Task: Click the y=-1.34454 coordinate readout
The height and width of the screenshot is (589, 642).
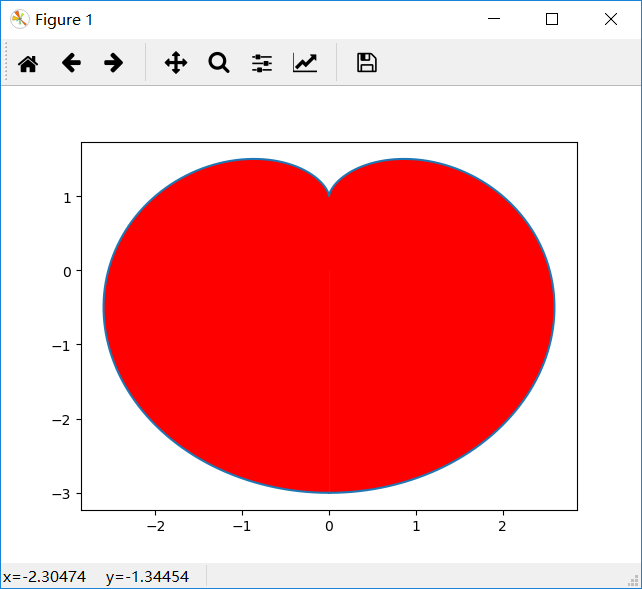Action: coord(147,577)
